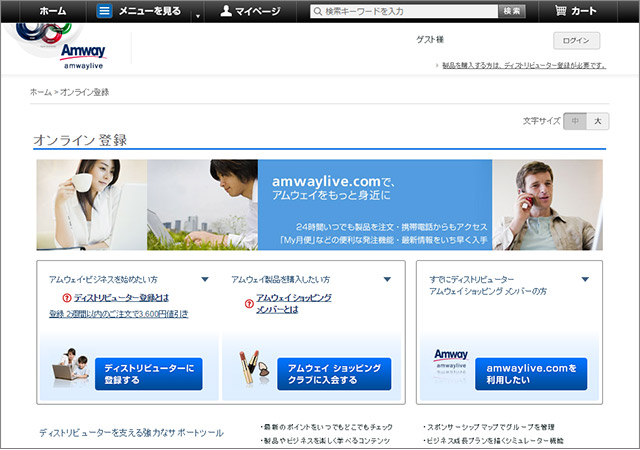Open the ホーム menu in top bar

tap(53, 11)
